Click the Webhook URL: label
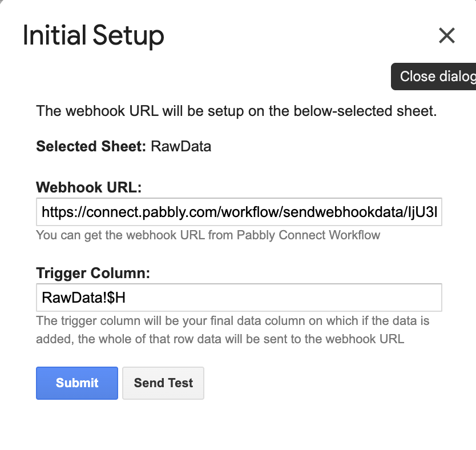Viewport: 476px width, 450px height. [x=89, y=187]
